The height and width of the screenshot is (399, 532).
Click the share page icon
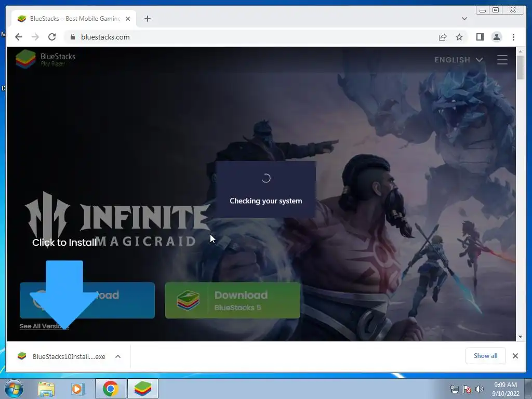pos(443,37)
